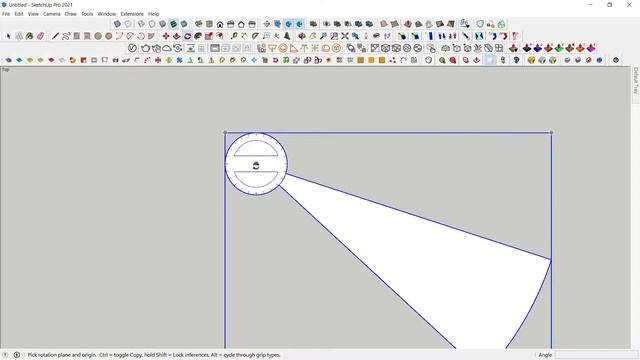Viewport: 640px width, 360px height.
Task: Enable Wireframe face style
Action: pyautogui.click(x=141, y=24)
